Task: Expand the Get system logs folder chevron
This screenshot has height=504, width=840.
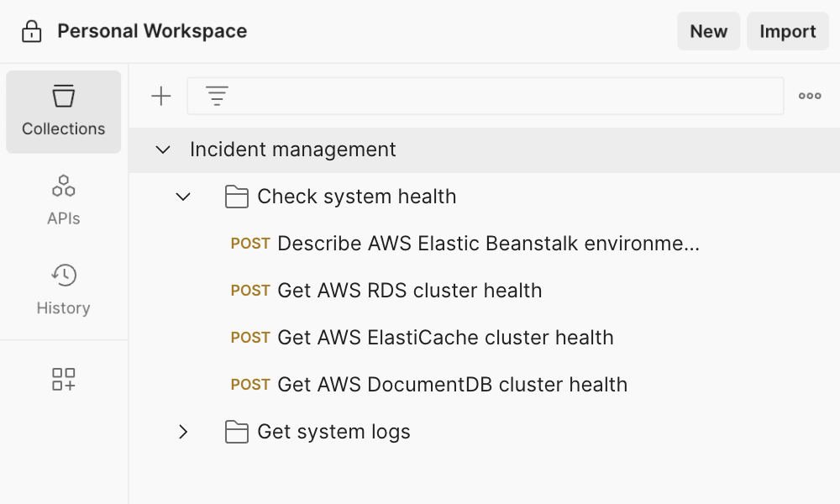Action: pos(183,433)
